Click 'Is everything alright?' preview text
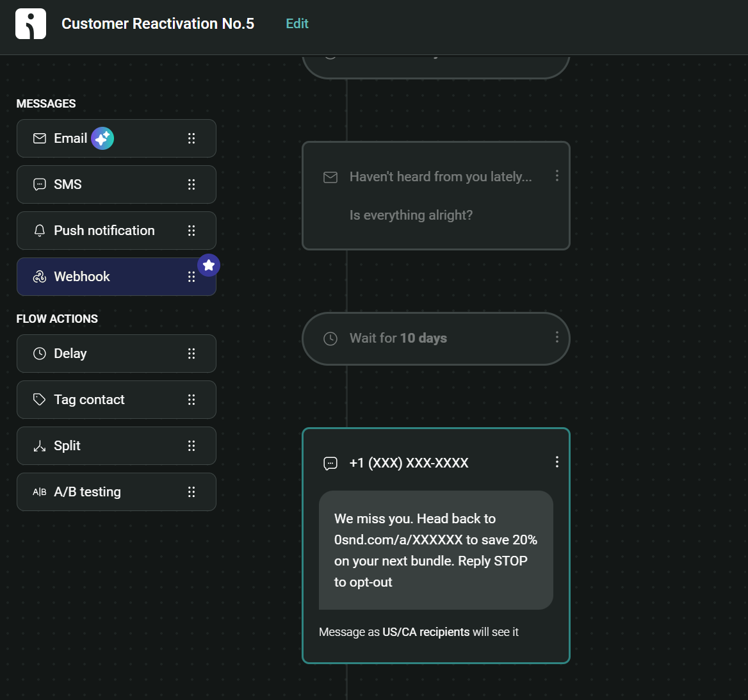The width and height of the screenshot is (748, 700). coord(411,215)
